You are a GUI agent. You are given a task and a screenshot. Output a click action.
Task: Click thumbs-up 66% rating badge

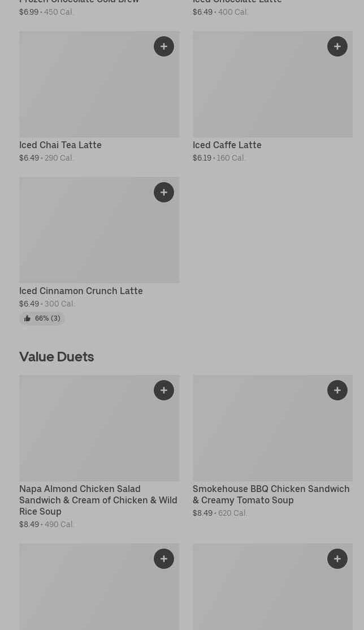(x=42, y=318)
